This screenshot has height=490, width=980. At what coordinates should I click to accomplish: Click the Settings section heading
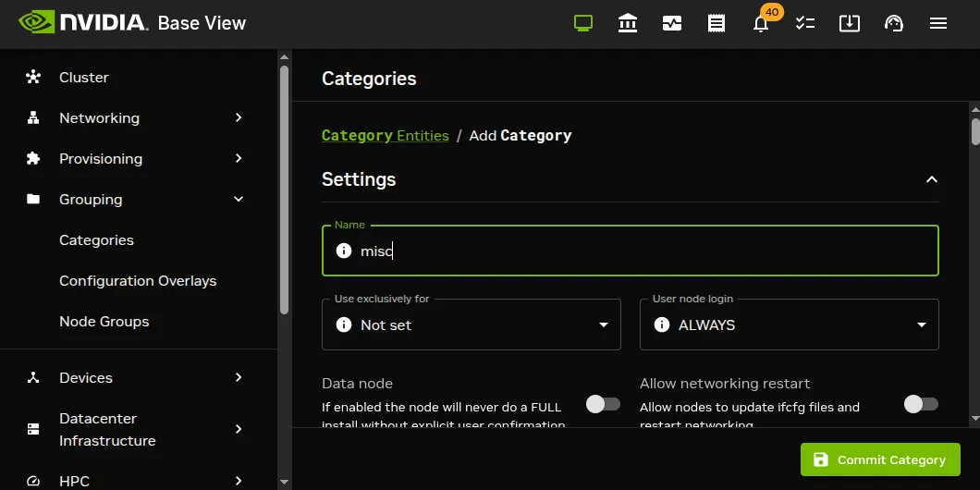(359, 179)
